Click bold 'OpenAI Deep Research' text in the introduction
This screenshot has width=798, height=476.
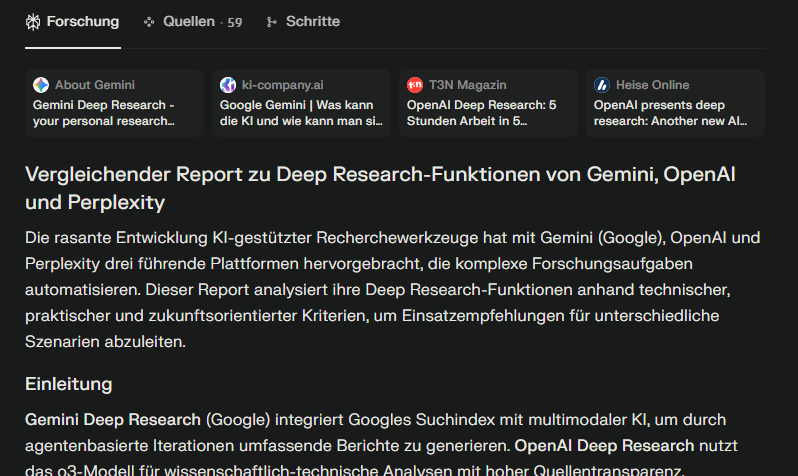point(604,445)
